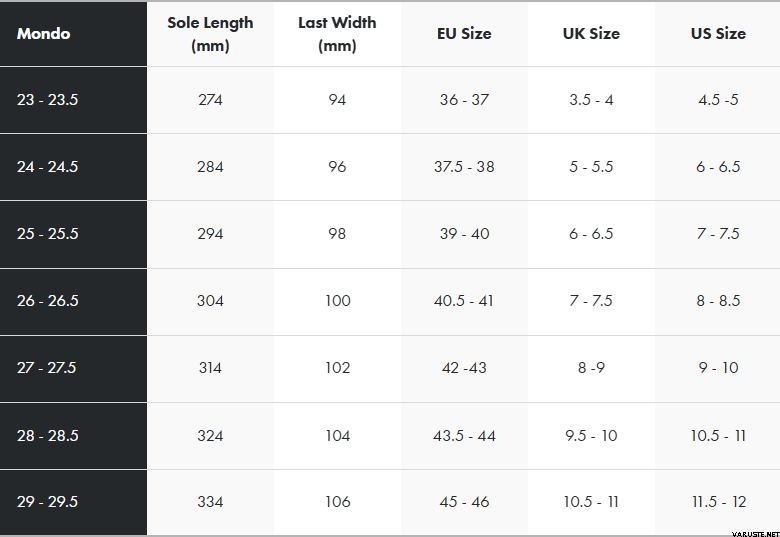780x537 pixels.
Task: Select the UK size 7 - 7.5 cell
Action: point(591,301)
